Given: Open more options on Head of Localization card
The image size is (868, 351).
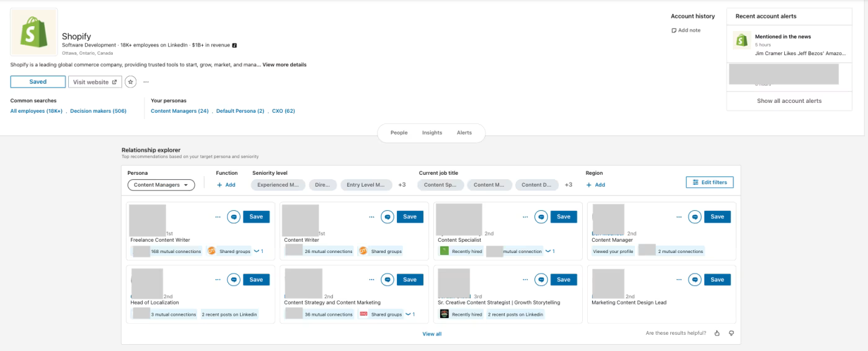Looking at the screenshot, I should tap(218, 280).
